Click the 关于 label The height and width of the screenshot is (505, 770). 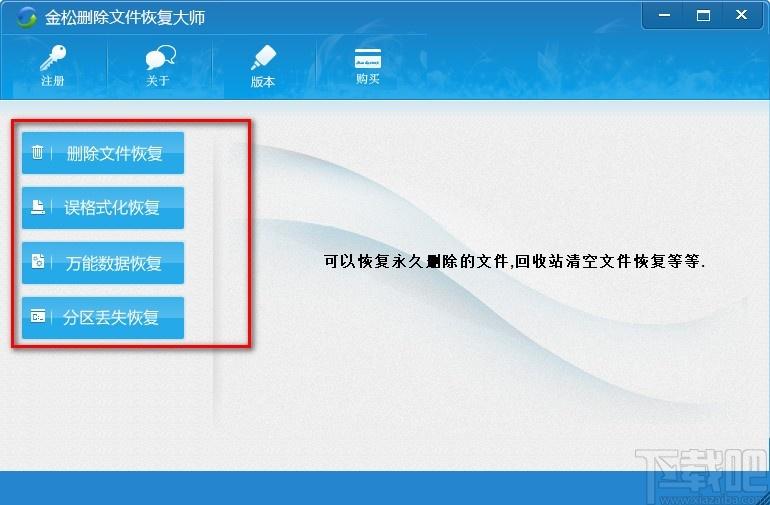tap(158, 81)
